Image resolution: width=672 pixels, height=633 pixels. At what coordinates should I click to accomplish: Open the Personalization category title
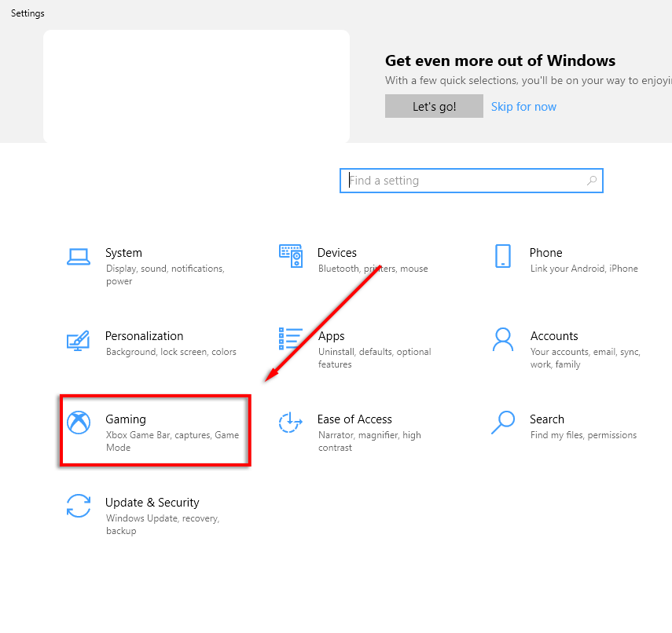(145, 336)
